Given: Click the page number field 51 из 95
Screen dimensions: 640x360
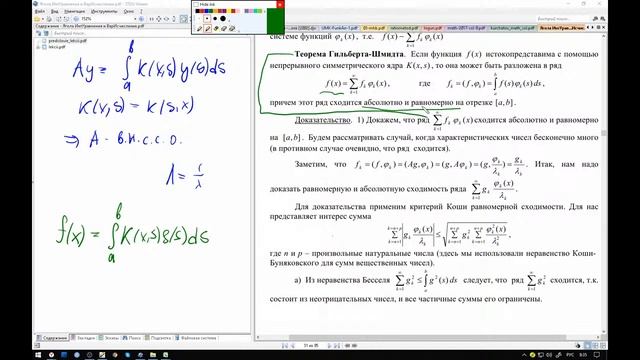Looking at the screenshot, I should [311, 346].
